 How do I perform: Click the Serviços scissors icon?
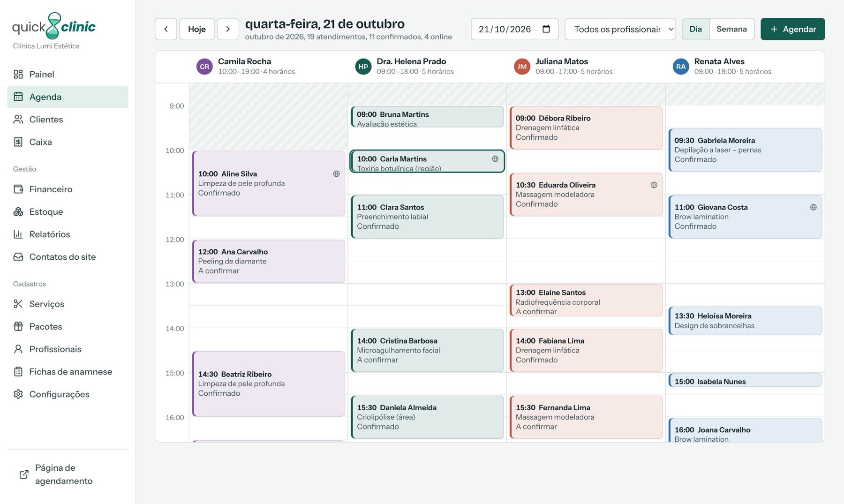[18, 304]
